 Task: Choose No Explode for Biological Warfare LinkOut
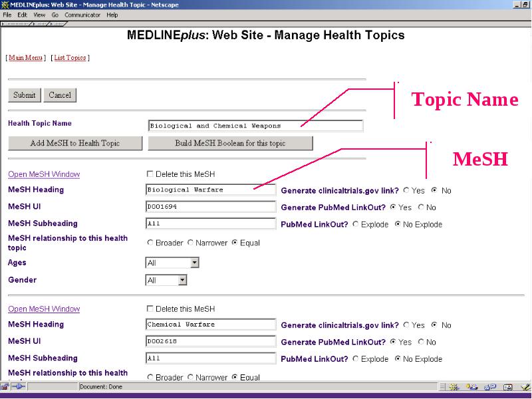398,224
